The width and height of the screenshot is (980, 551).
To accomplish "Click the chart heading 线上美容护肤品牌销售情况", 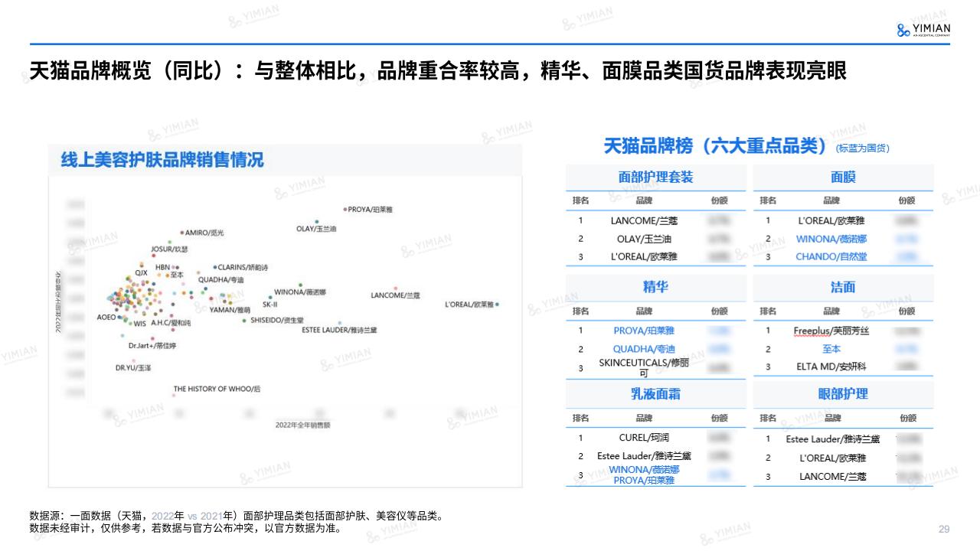I will 162,160.
